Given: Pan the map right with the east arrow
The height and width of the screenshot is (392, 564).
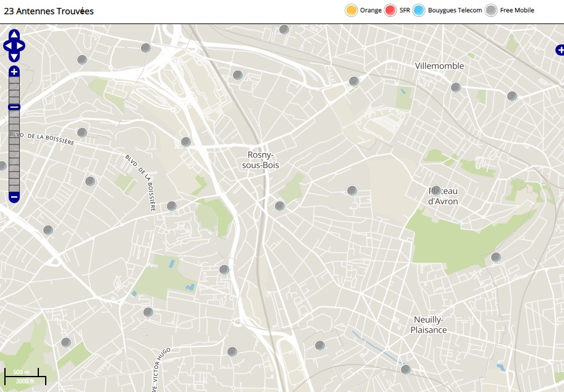Looking at the screenshot, I should pyautogui.click(x=21, y=46).
